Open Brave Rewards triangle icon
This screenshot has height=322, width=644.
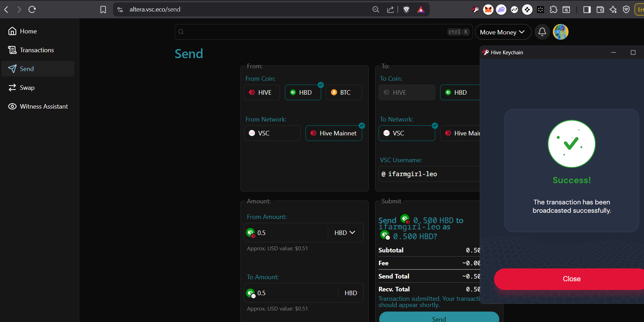[421, 9]
